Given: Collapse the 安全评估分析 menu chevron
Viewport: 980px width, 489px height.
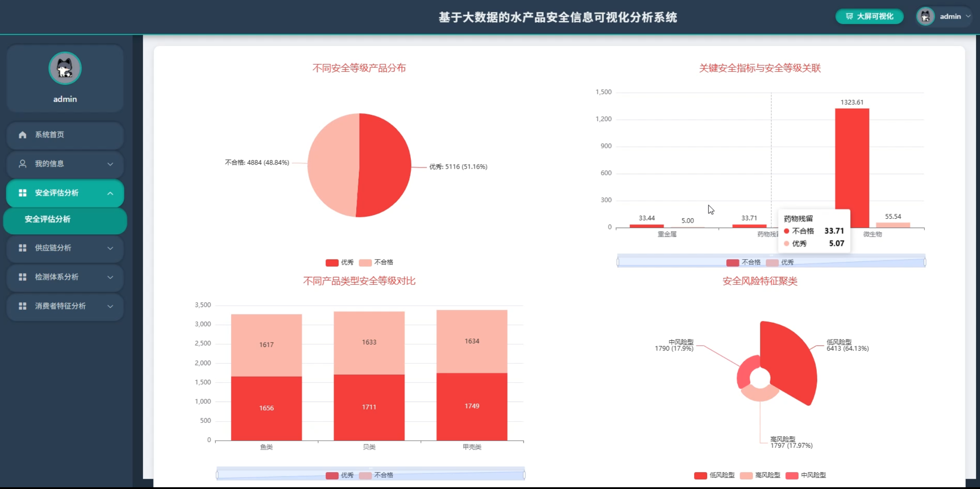Looking at the screenshot, I should [110, 193].
